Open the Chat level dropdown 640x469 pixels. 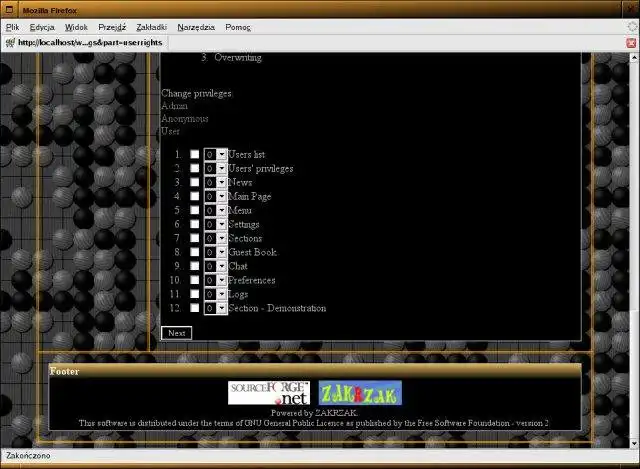pyautogui.click(x=216, y=266)
